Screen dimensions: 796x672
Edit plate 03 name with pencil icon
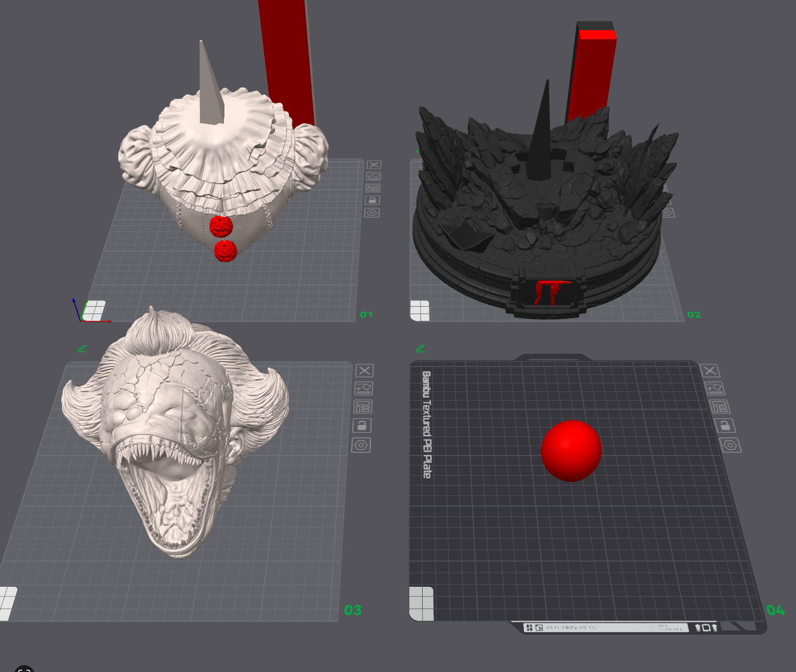(82, 348)
